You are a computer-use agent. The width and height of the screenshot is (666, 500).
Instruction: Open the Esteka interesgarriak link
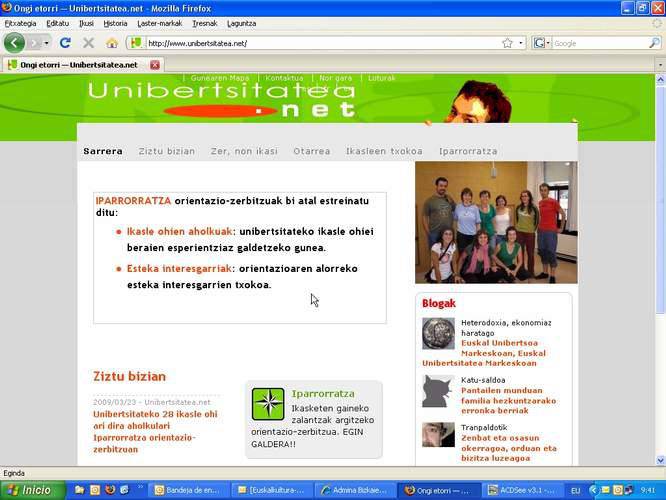(x=179, y=268)
